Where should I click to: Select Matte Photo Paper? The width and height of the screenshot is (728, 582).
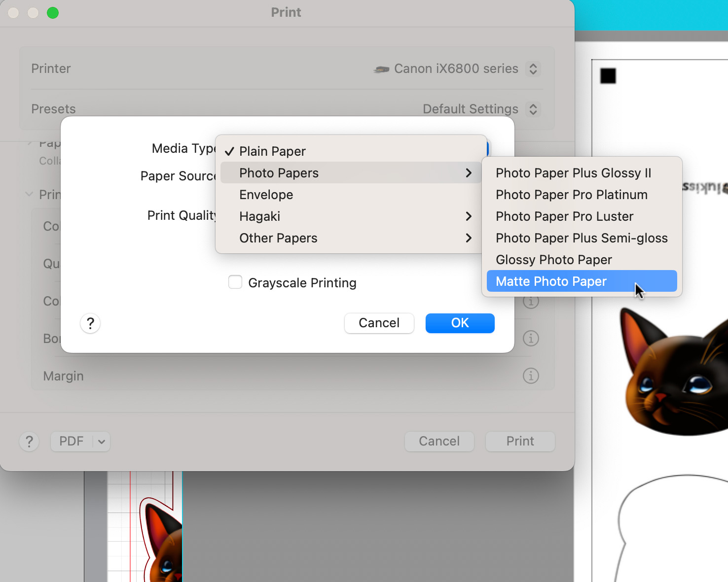pos(551,281)
